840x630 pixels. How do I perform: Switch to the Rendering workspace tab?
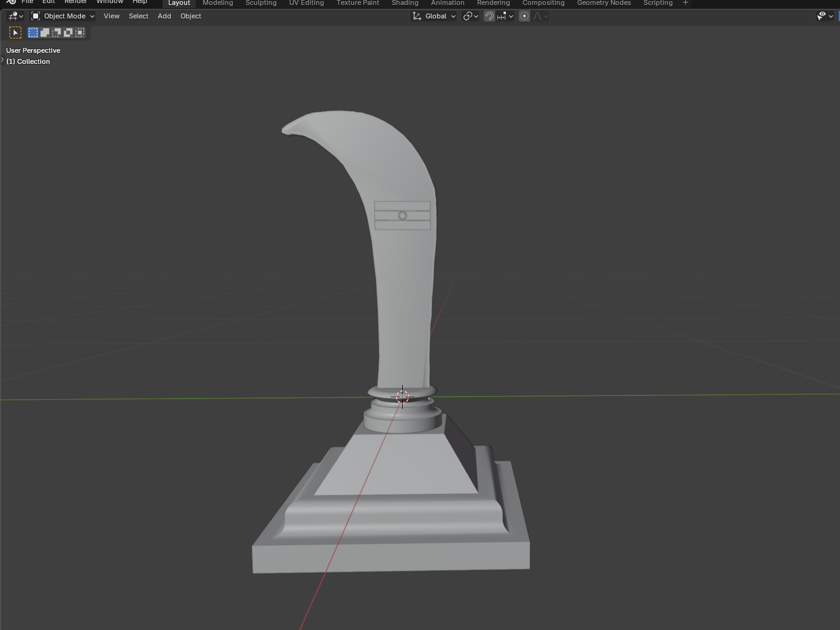point(494,3)
